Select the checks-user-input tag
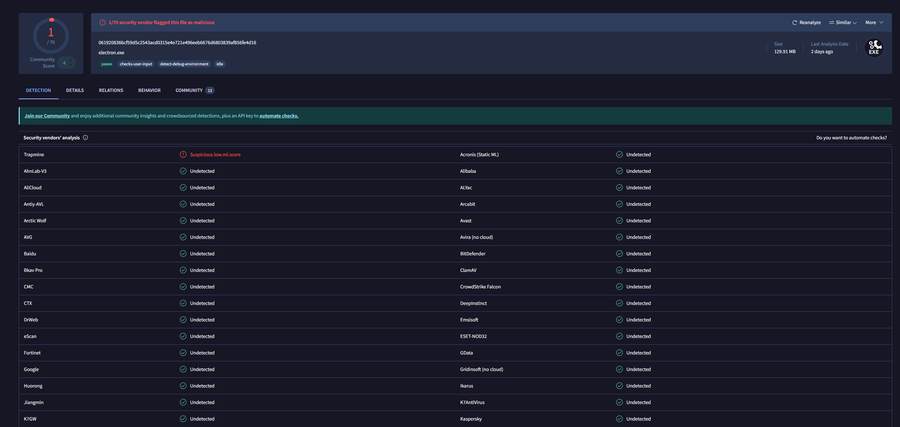This screenshot has width=900, height=427. 136,64
